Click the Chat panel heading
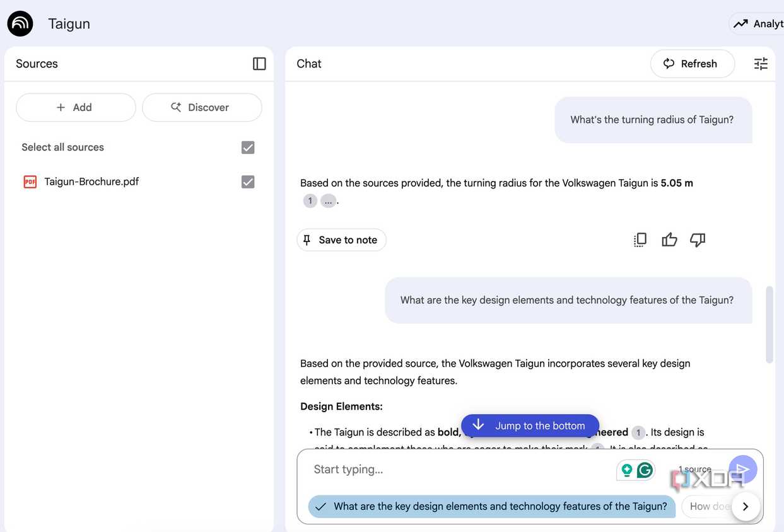The image size is (784, 532). (x=309, y=64)
